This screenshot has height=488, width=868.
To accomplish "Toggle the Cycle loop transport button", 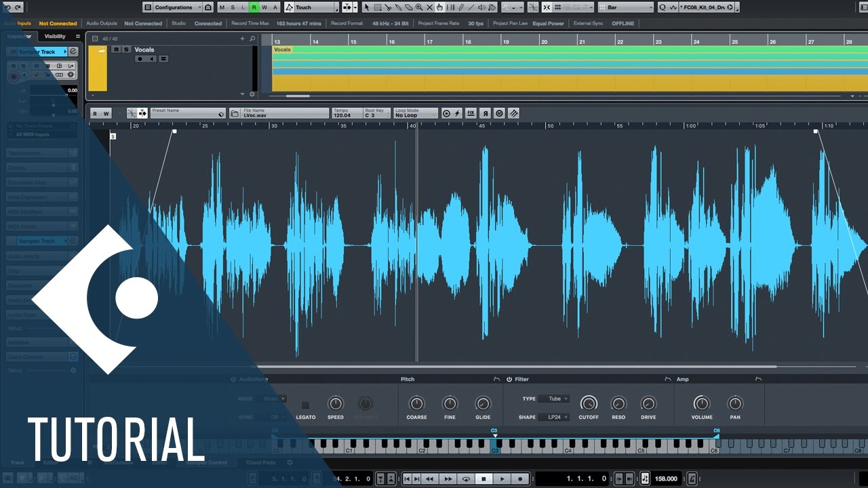I will pyautogui.click(x=466, y=479).
